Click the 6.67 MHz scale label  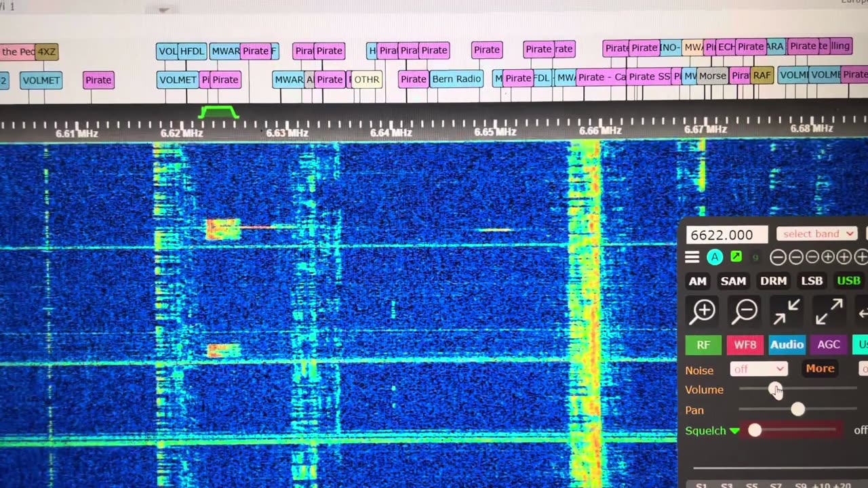pos(706,129)
